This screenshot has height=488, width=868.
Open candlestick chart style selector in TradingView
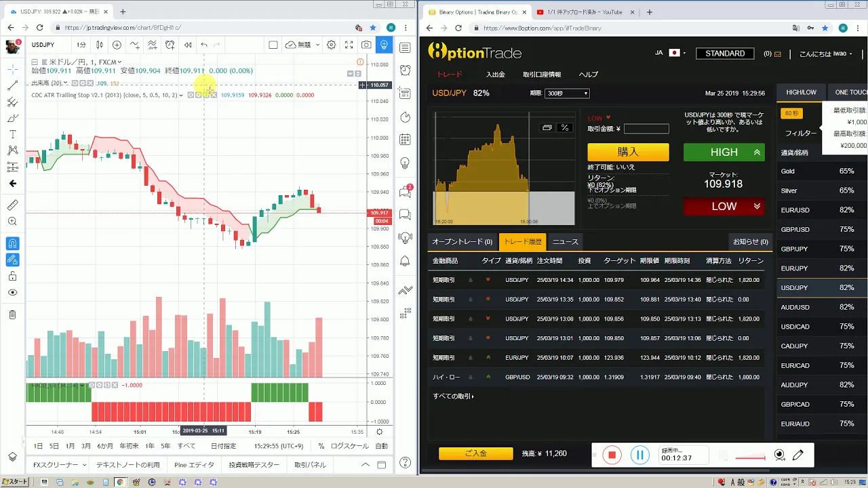pyautogui.click(x=100, y=45)
